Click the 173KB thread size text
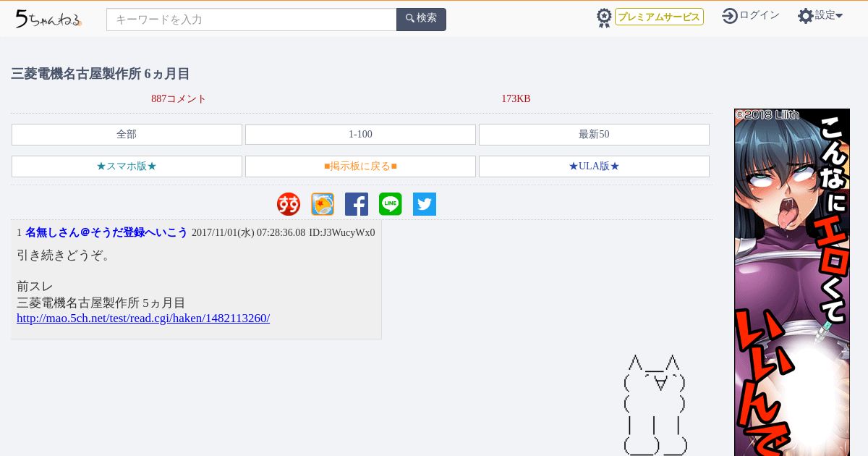 [x=516, y=99]
